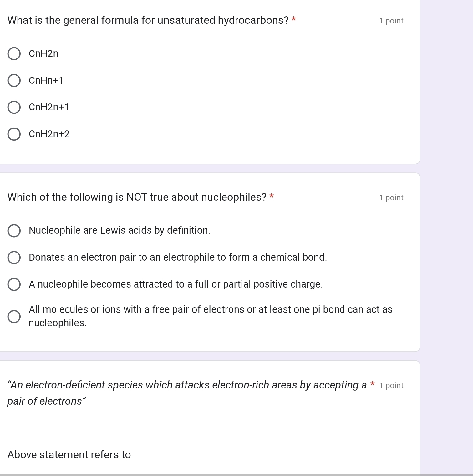Choose 'Donates an electron pair' answer

(14, 258)
